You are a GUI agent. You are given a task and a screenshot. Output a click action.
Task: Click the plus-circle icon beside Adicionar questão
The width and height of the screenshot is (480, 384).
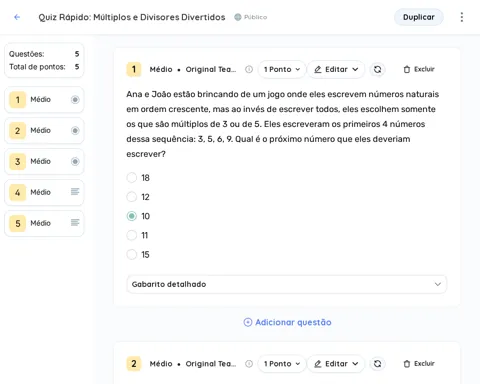tap(248, 322)
